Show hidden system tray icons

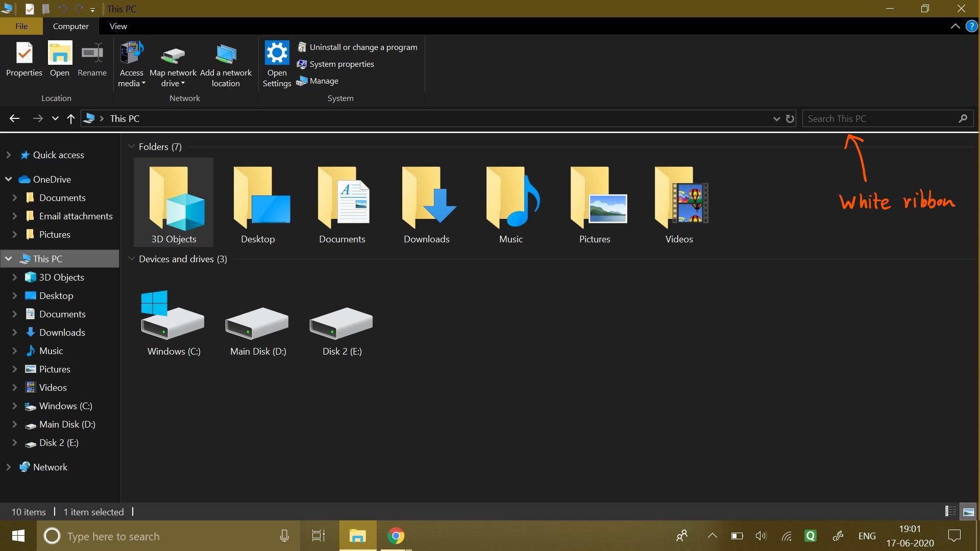click(713, 536)
